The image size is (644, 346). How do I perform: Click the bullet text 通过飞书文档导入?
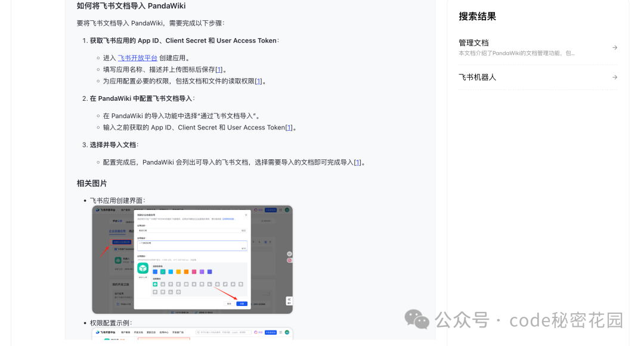point(181,116)
